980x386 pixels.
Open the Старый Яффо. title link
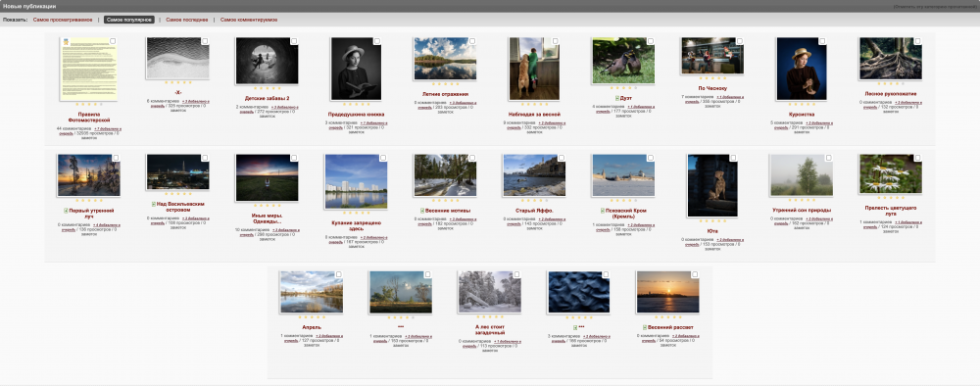coord(534,211)
